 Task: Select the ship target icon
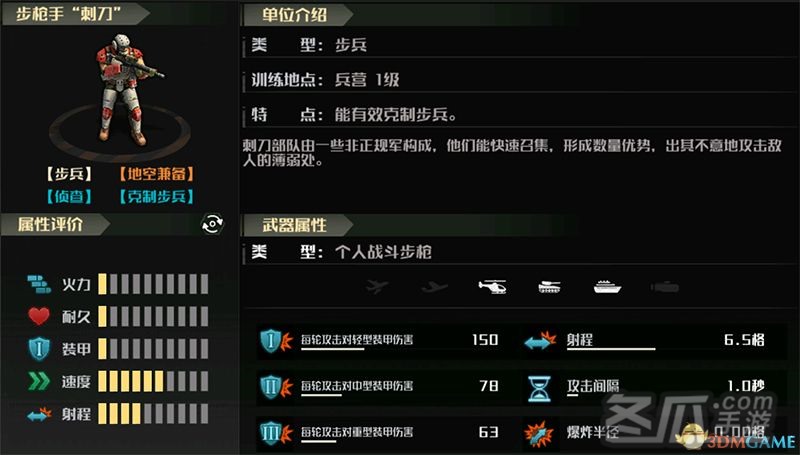click(608, 287)
